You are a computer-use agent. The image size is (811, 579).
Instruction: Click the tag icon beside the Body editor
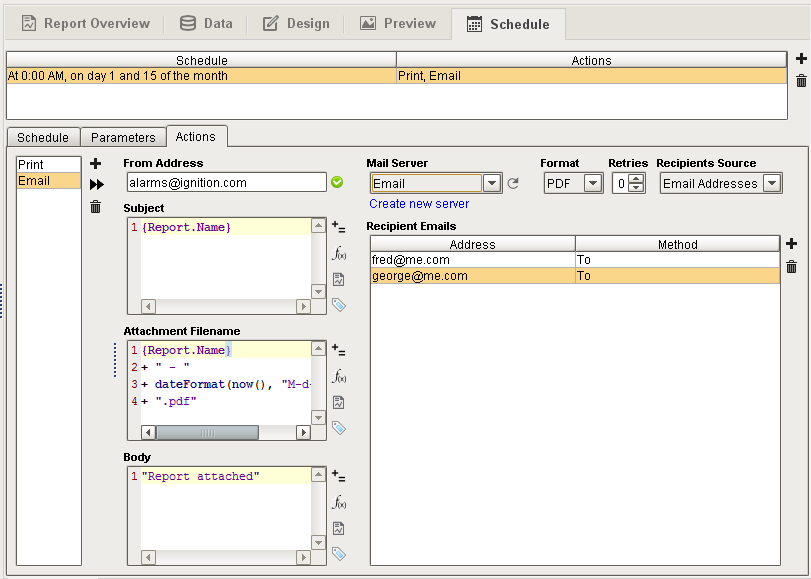(x=339, y=553)
